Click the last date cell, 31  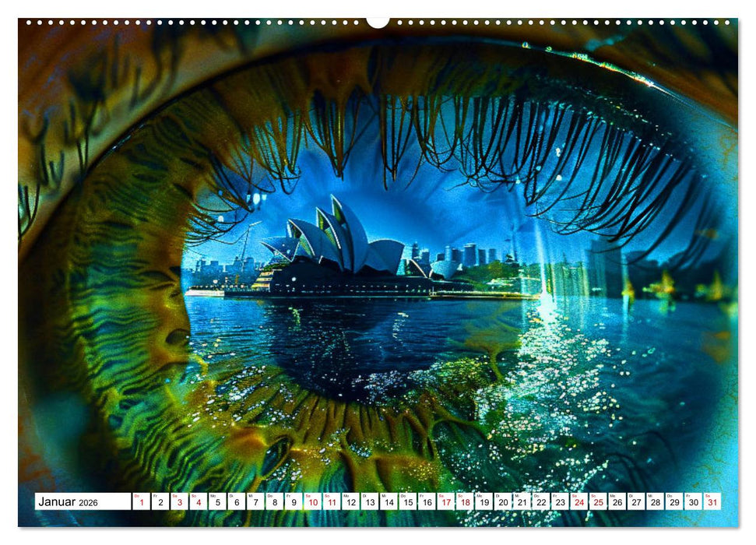(712, 502)
